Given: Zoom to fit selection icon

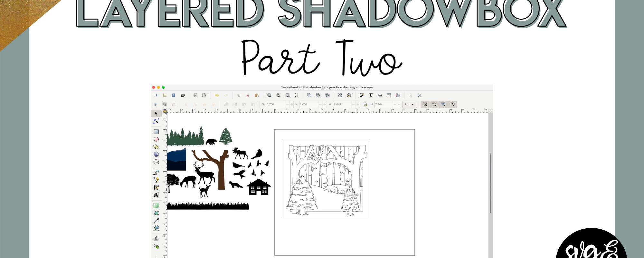Looking at the screenshot, I should pyautogui.click(x=269, y=95).
